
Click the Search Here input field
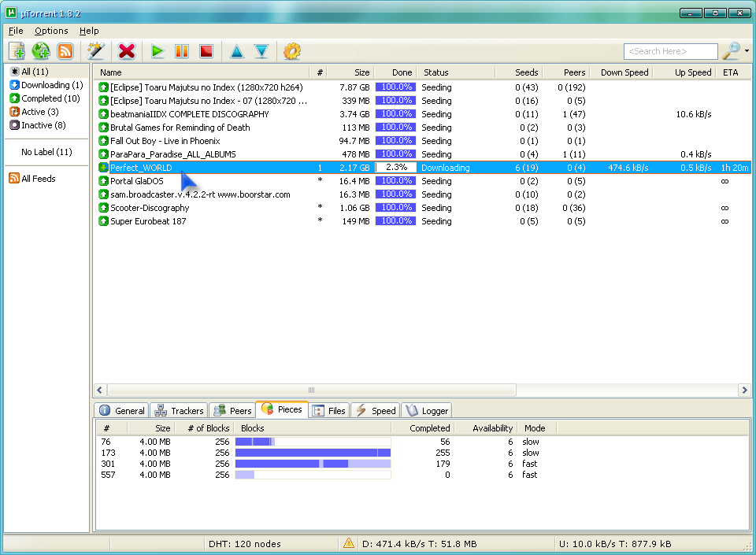coord(671,51)
